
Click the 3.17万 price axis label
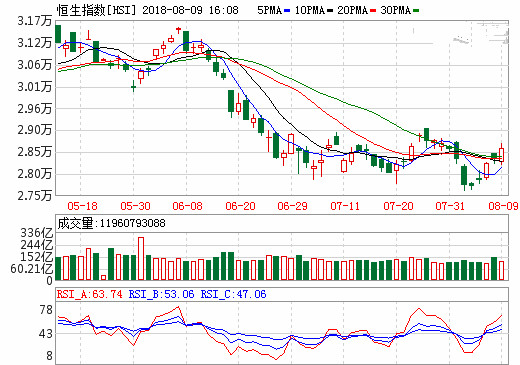(35, 21)
